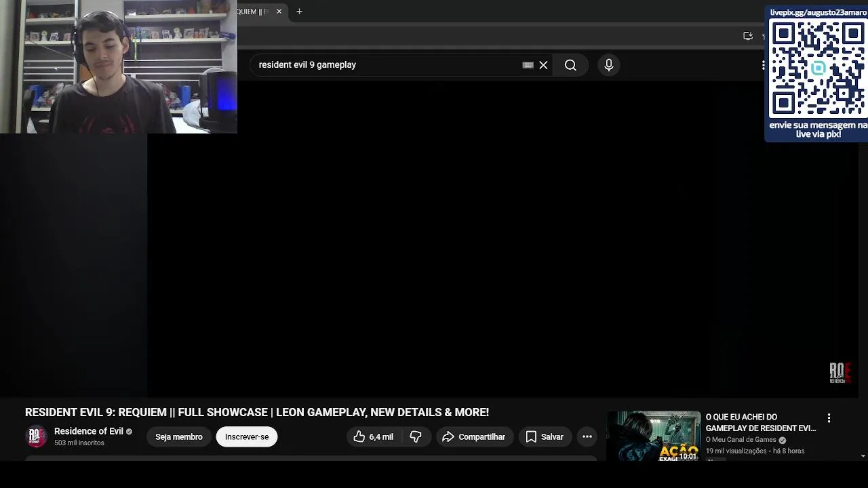Click the Seja membro button
Screen dimensions: 868x488
pos(179,437)
